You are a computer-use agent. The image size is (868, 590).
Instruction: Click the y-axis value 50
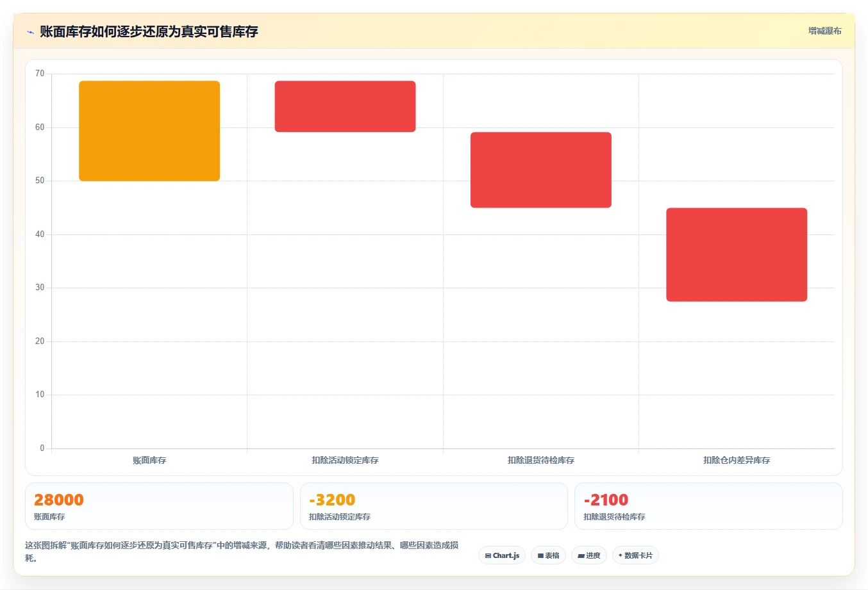click(x=40, y=181)
